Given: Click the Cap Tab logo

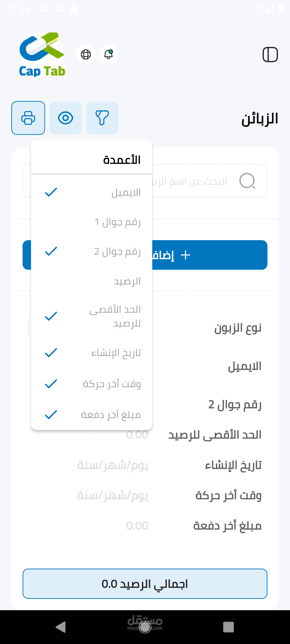Looking at the screenshot, I should tap(42, 55).
